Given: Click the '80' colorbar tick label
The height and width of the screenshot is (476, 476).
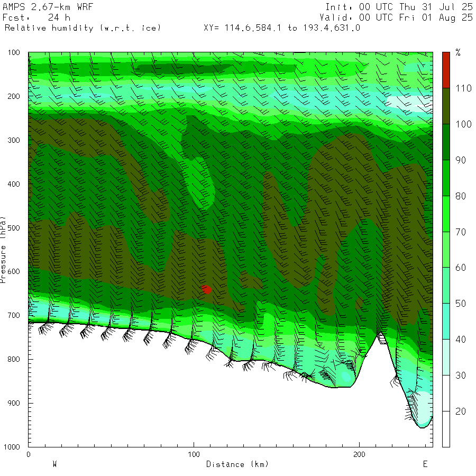Looking at the screenshot, I should [x=461, y=196].
